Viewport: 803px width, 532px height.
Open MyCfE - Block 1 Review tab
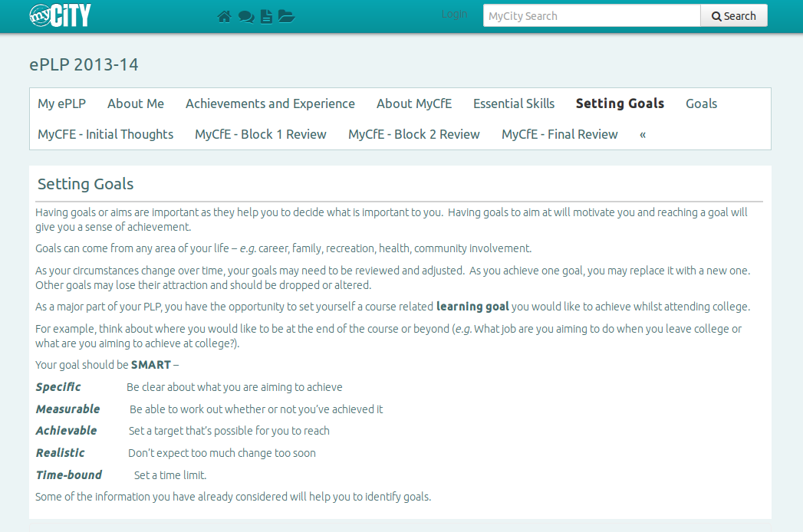(261, 134)
